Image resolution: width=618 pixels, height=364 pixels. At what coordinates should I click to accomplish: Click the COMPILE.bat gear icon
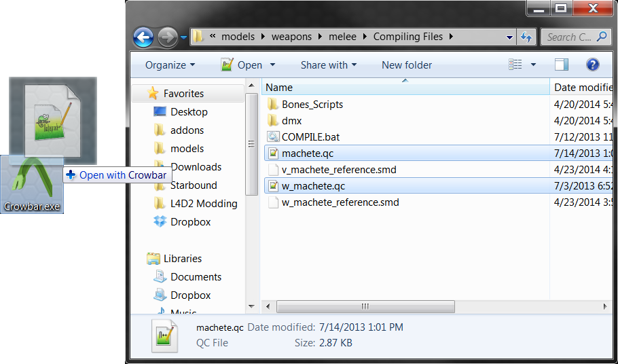(273, 137)
